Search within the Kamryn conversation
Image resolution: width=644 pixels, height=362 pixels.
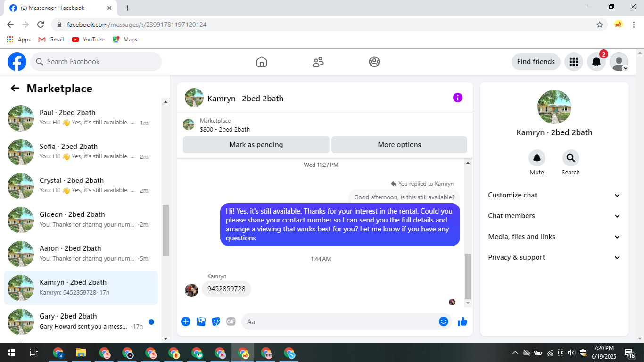pos(571,158)
